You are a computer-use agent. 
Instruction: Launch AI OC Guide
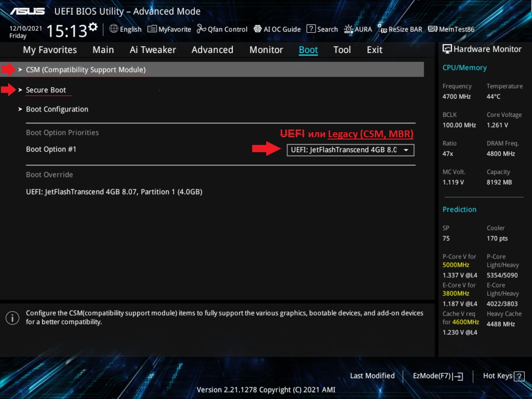point(277,29)
